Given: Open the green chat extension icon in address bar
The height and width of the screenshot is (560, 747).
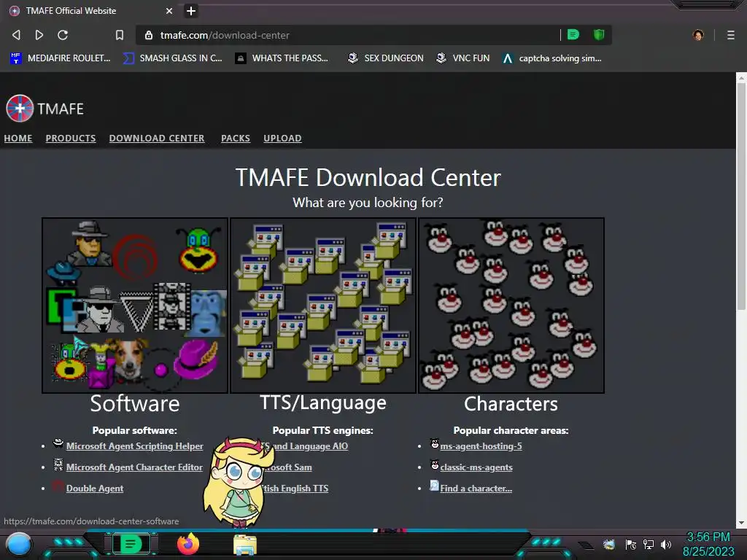Looking at the screenshot, I should [x=573, y=34].
